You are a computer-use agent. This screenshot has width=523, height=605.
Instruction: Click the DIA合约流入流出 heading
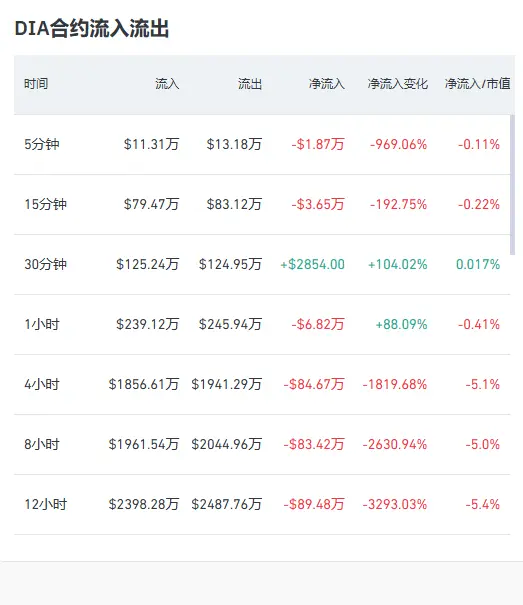click(92, 29)
